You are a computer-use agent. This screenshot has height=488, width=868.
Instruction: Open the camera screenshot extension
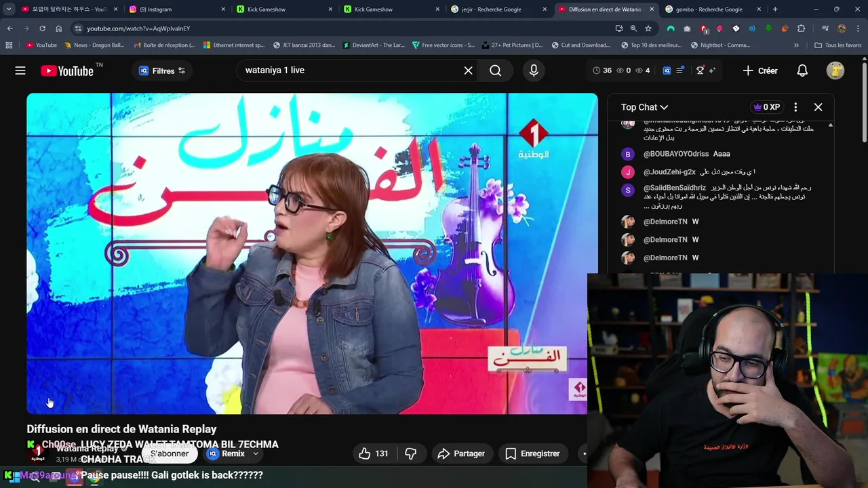(x=687, y=28)
